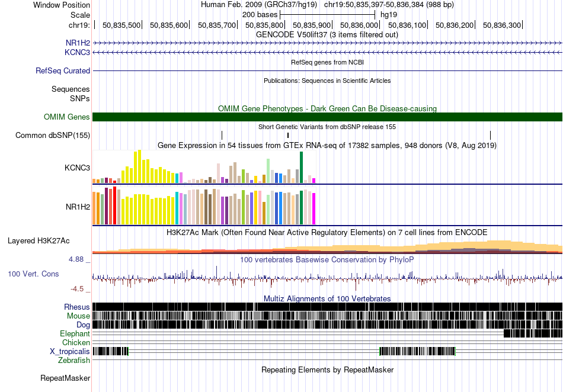Screen dimensions: 563x392
Task: Click the Window Position label
Action: tap(62, 5)
